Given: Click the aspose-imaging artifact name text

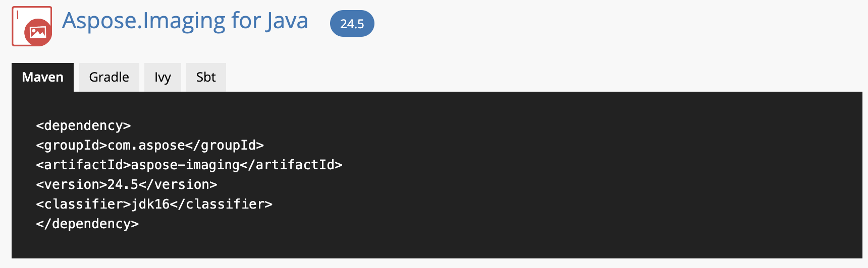Looking at the screenshot, I should 185,165.
